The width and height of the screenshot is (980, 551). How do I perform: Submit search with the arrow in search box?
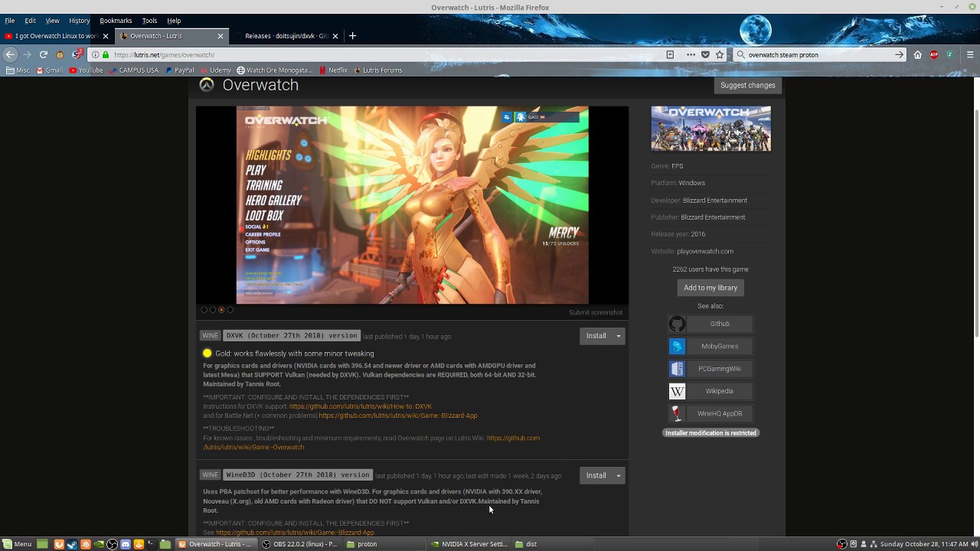click(899, 54)
